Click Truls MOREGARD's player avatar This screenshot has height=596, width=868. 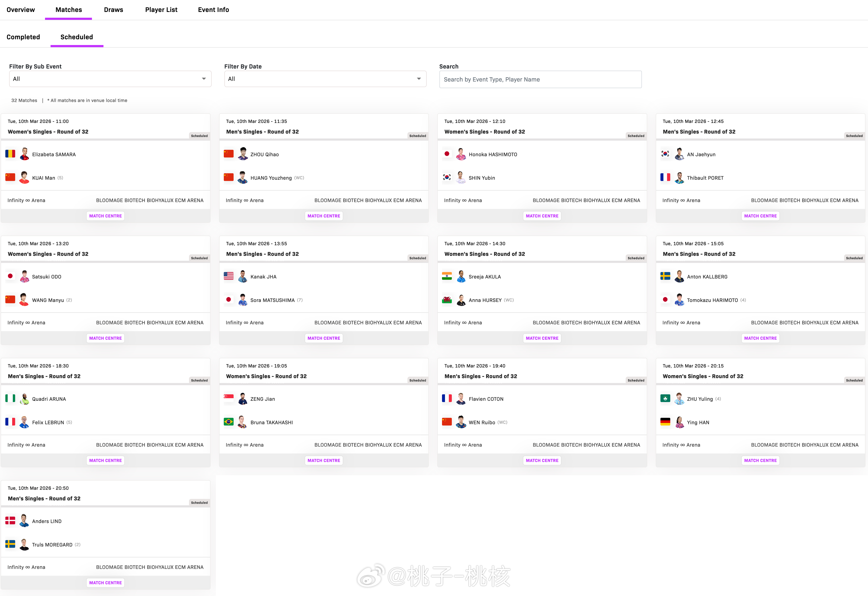click(x=24, y=544)
